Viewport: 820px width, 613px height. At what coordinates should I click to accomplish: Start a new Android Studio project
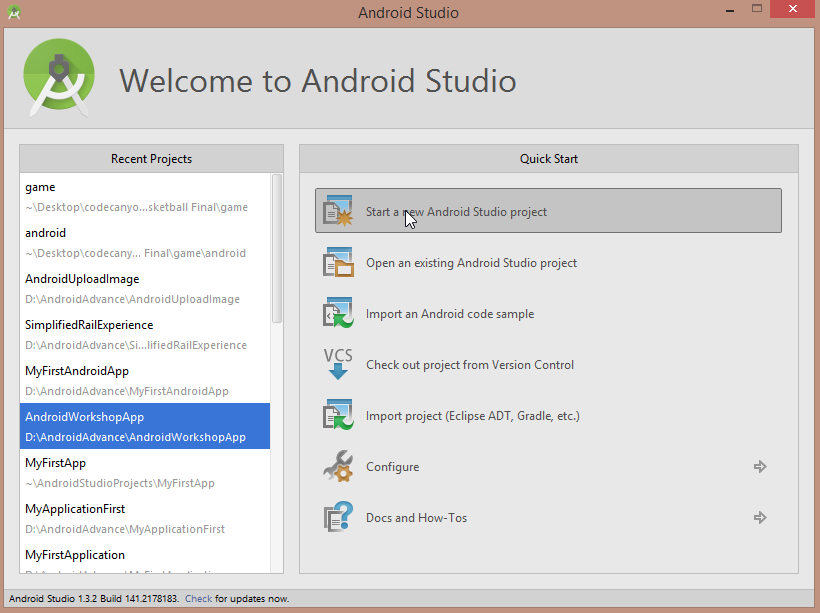click(548, 211)
